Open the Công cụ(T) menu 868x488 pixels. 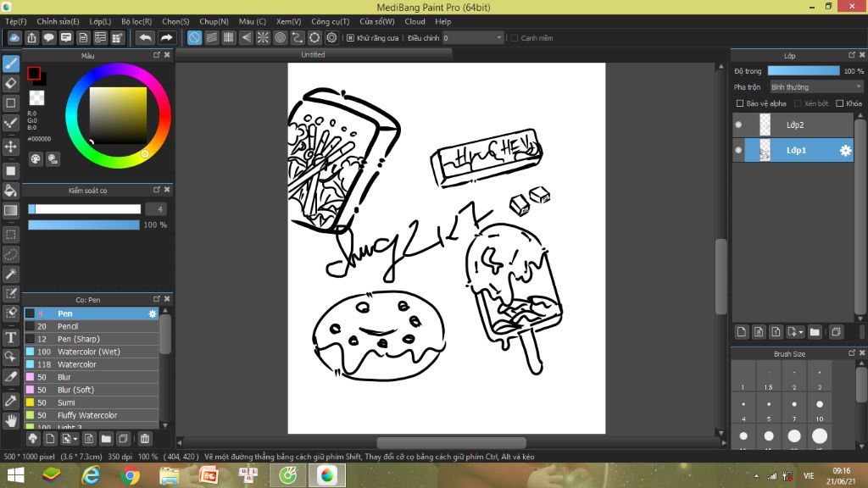click(331, 21)
